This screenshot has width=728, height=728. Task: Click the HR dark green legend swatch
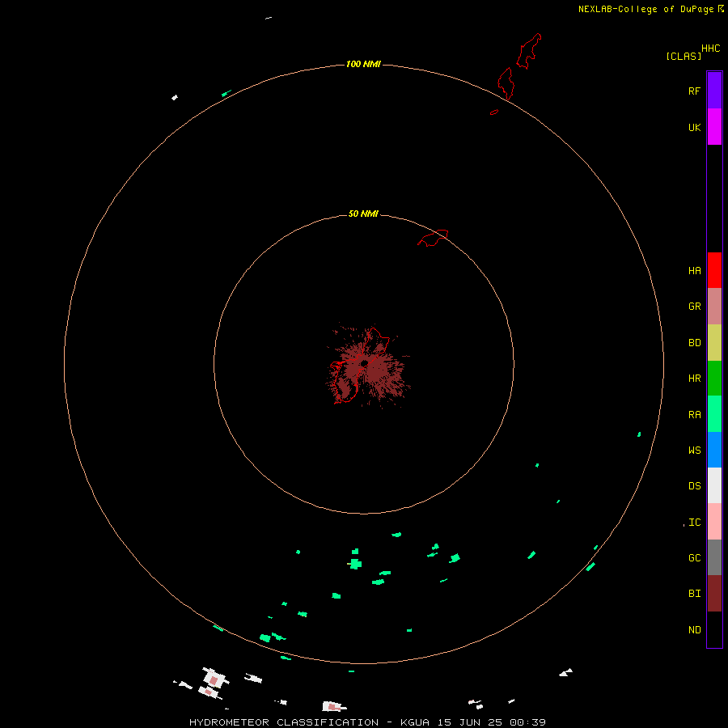pyautogui.click(x=714, y=379)
